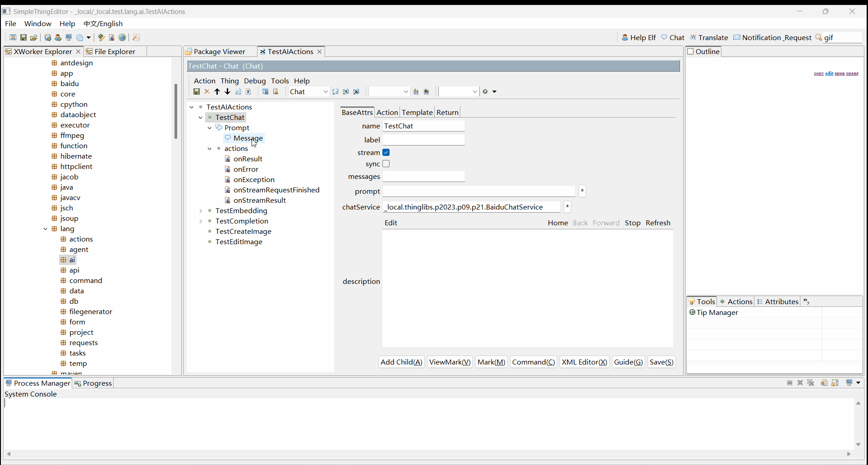The width and height of the screenshot is (868, 465).
Task: Click the XML editor icon in Chat toolbar
Action: point(248,91)
